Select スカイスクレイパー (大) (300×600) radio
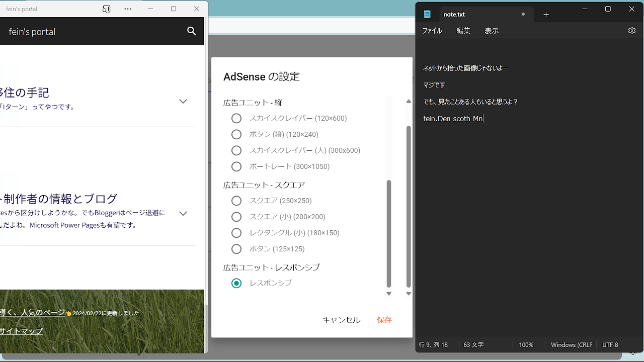 (236, 150)
